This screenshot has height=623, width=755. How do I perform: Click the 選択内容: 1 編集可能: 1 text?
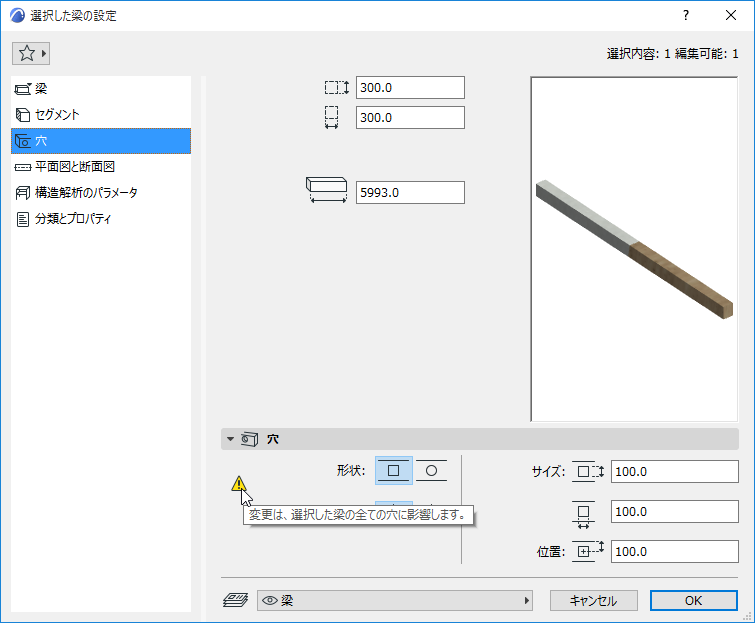(672, 54)
